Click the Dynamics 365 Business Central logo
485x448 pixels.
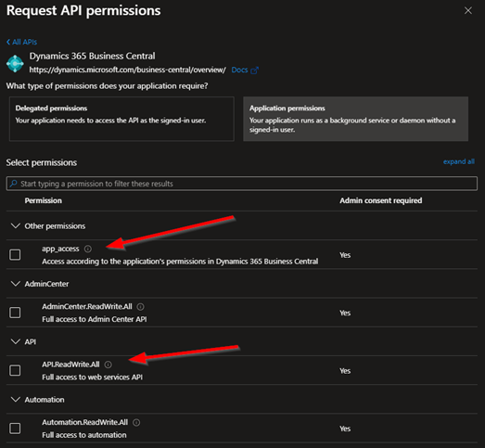click(15, 63)
